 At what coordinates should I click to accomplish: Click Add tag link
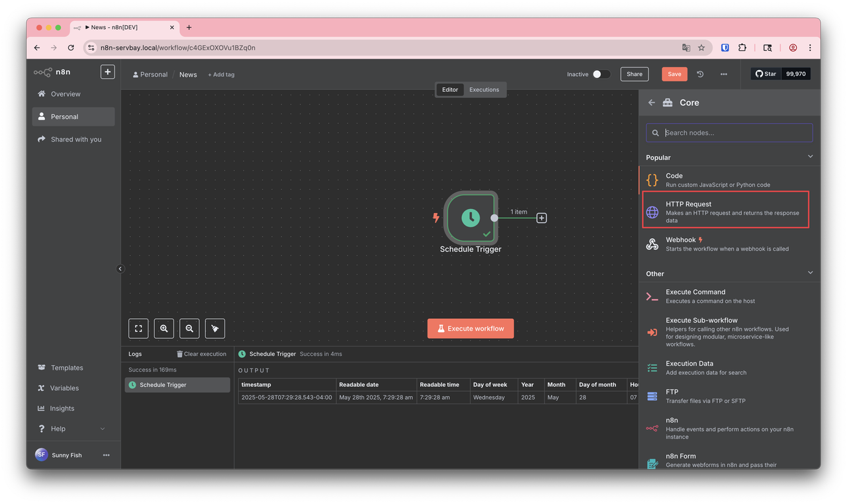[221, 75]
